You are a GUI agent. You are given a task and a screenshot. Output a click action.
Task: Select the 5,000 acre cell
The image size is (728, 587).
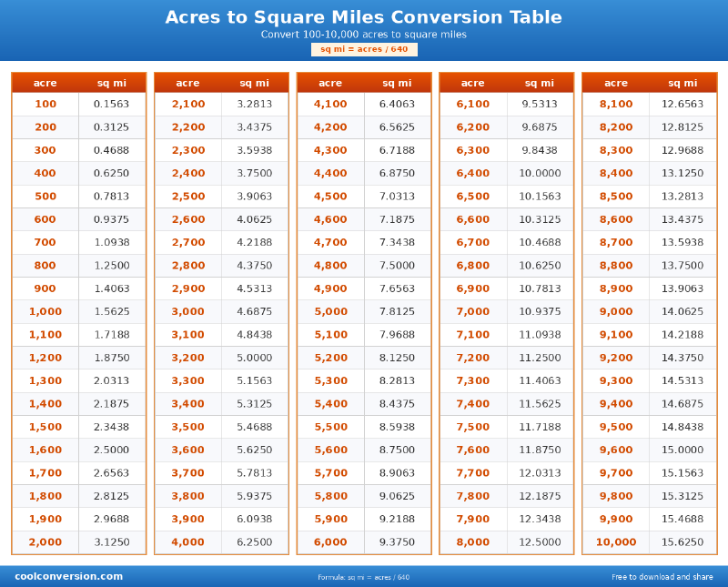pyautogui.click(x=330, y=311)
